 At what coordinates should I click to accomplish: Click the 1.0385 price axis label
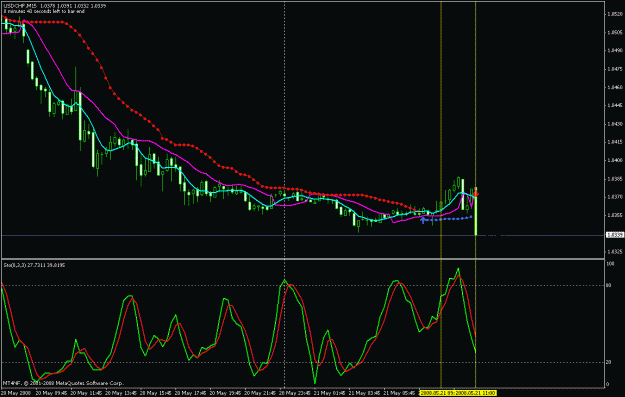point(614,179)
